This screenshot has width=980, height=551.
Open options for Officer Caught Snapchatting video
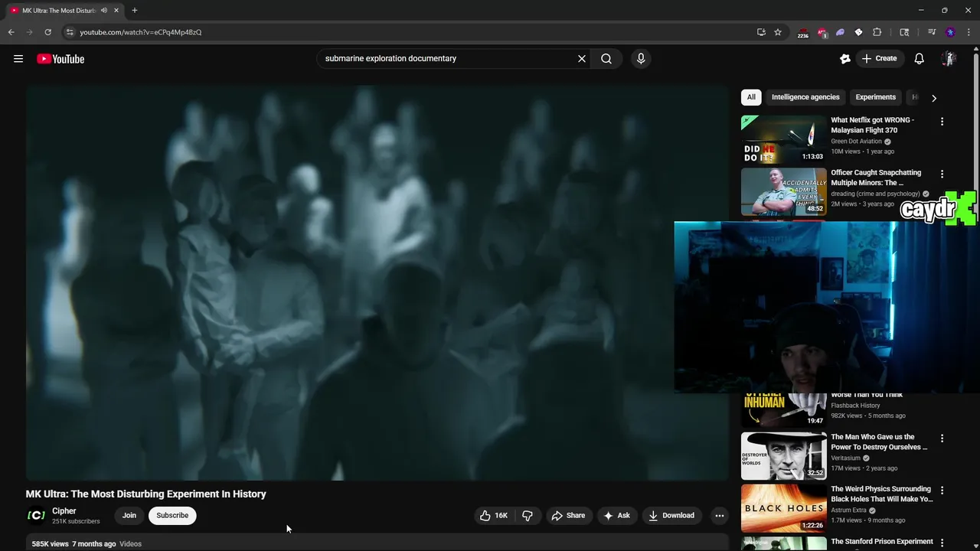(x=942, y=174)
